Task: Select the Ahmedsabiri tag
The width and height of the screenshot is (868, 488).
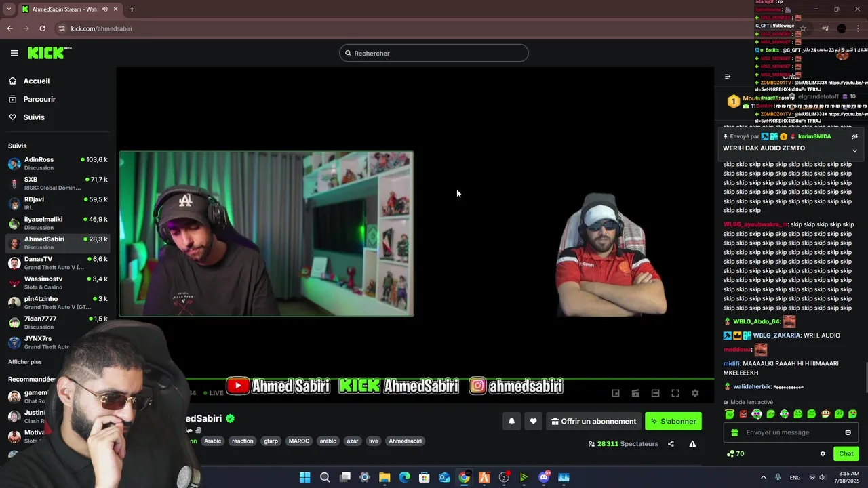Action: [x=405, y=441]
